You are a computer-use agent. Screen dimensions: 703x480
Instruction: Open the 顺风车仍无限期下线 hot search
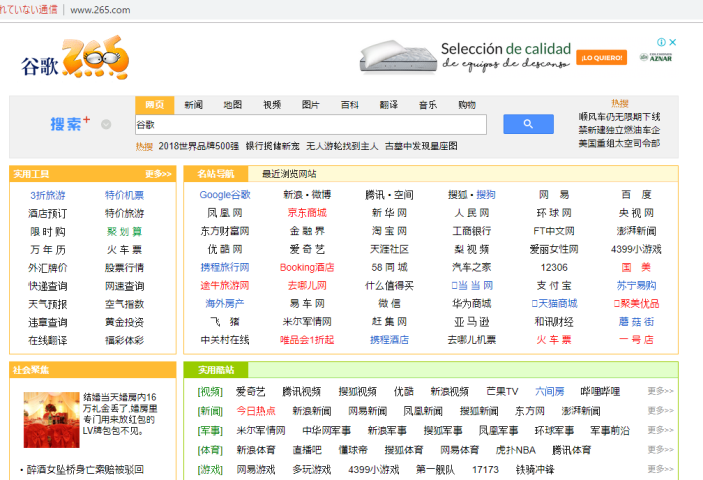click(619, 117)
